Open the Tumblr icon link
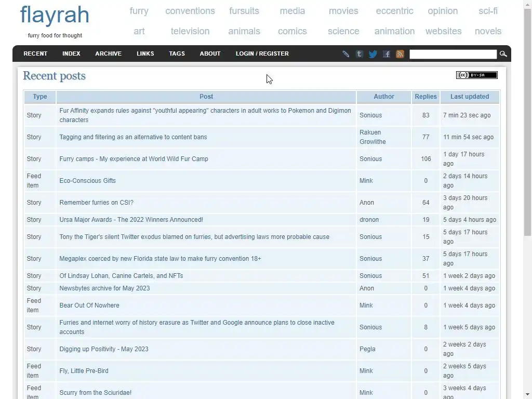This screenshot has width=532, height=399. [x=360, y=54]
